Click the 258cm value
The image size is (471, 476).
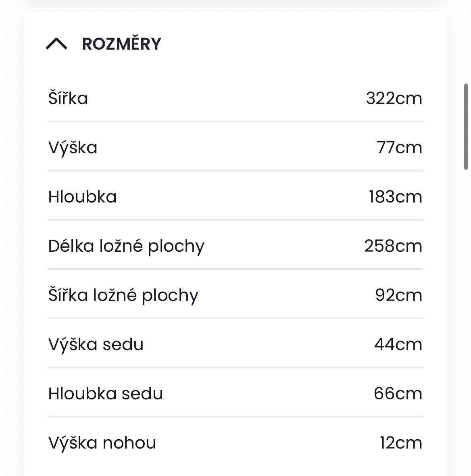[393, 246]
